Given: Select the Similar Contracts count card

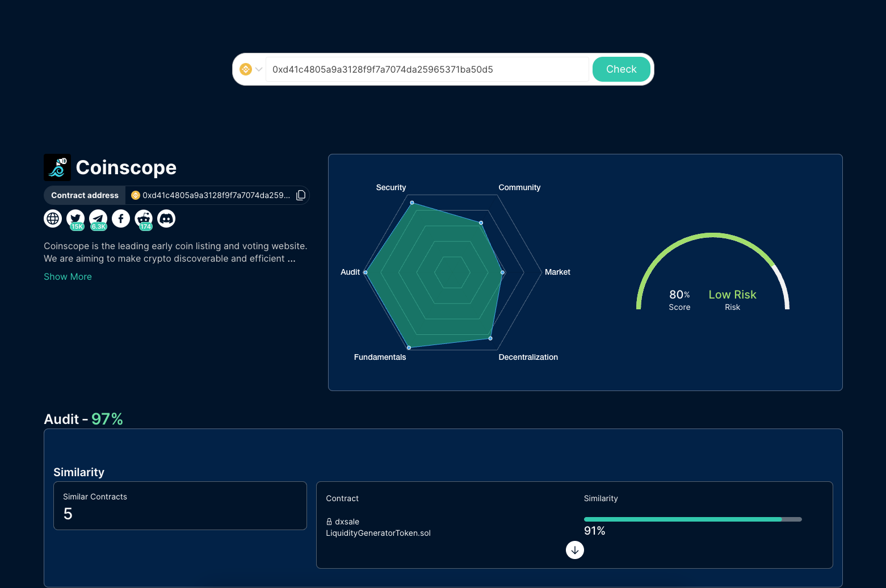Looking at the screenshot, I should 180,506.
